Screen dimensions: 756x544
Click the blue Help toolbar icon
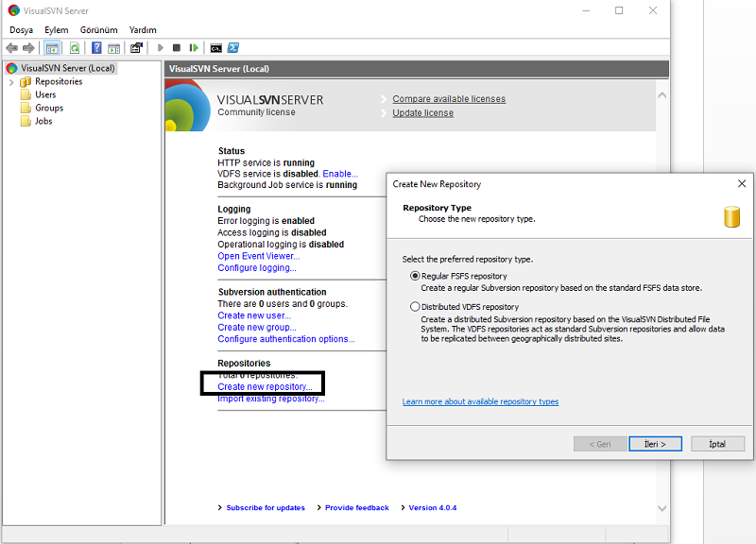pos(96,47)
